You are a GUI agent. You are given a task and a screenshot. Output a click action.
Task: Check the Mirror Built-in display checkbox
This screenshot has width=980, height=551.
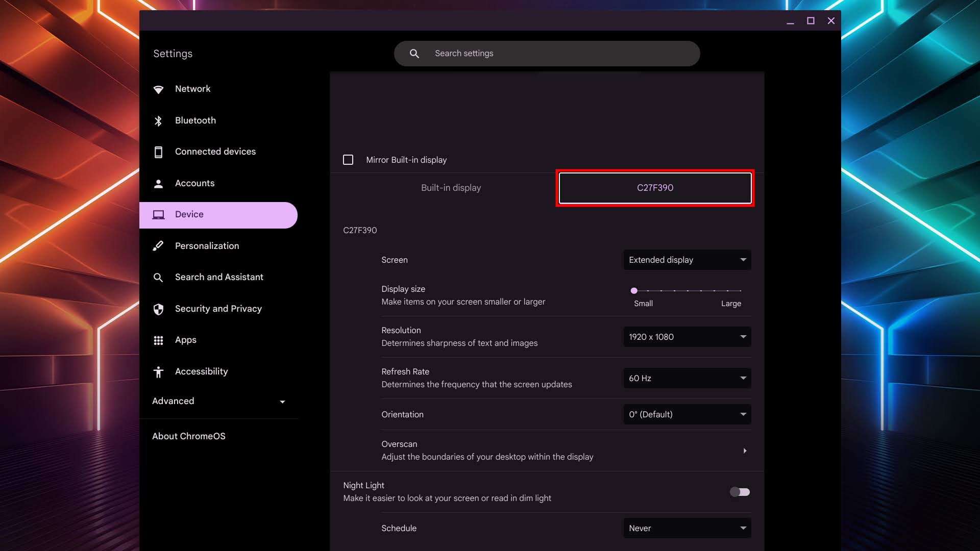click(348, 160)
